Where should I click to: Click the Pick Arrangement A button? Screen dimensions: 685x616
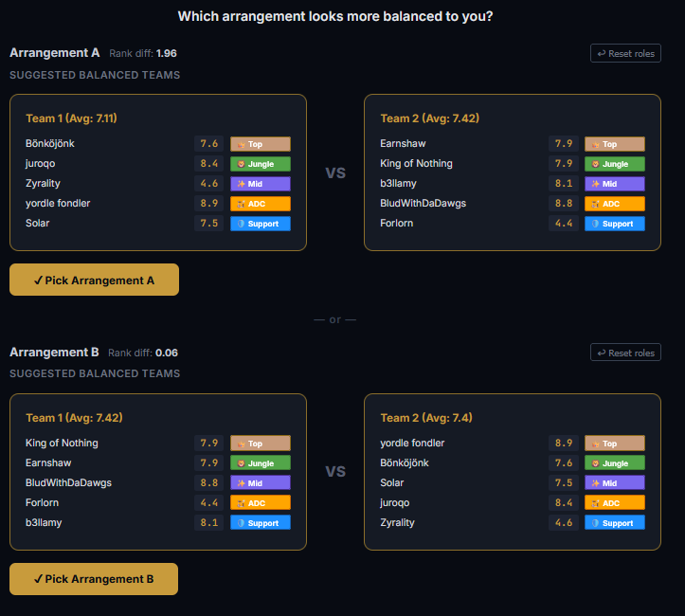tap(94, 280)
